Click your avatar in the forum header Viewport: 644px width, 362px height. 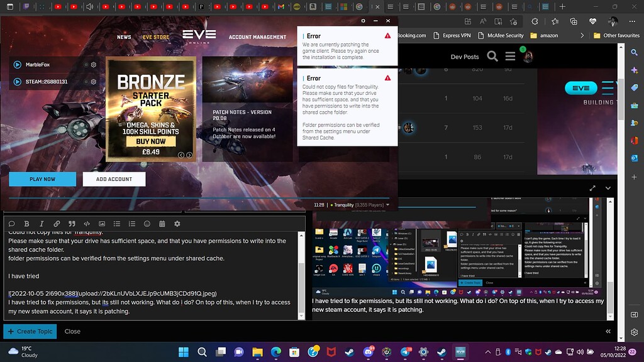[x=527, y=55]
